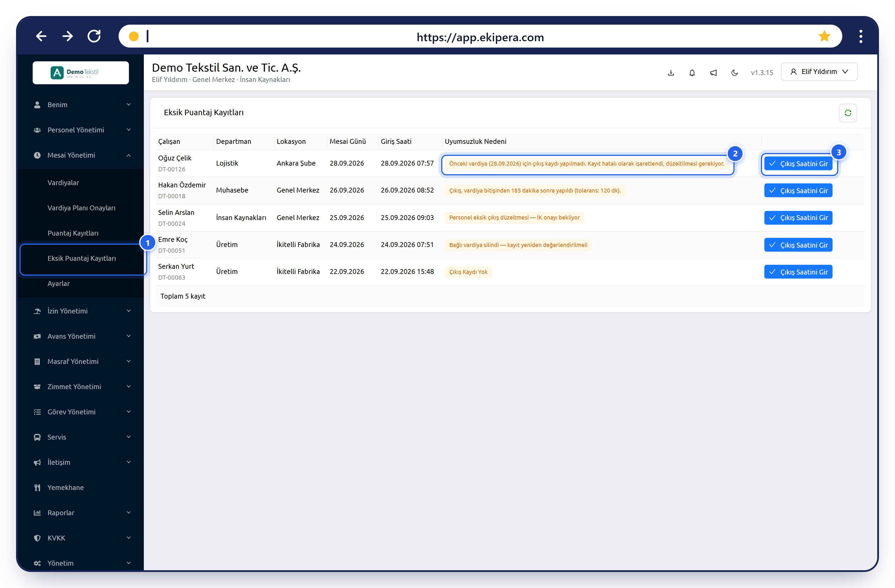Click the Yemekhane sidebar item
Screen dimensions: 895x588
81,487
